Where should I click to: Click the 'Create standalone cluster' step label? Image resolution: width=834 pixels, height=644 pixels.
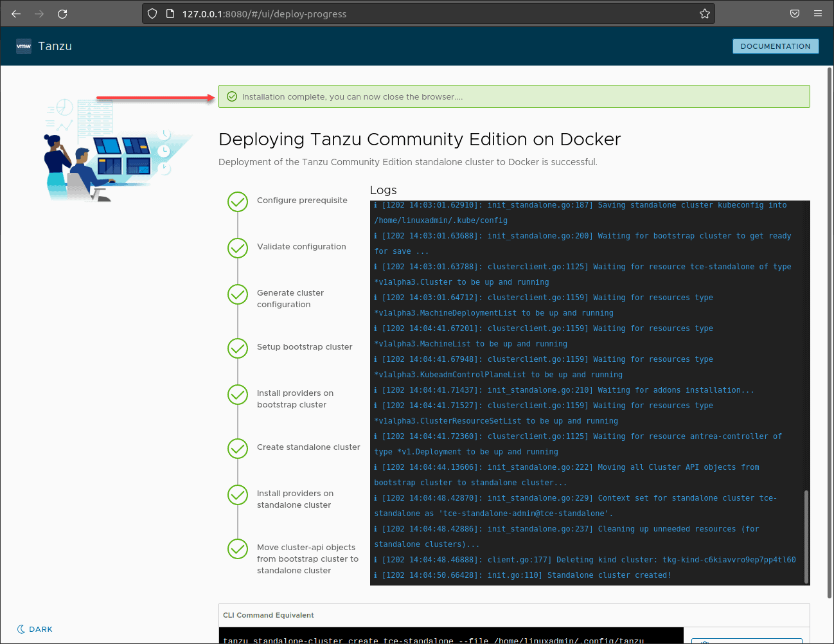(x=308, y=447)
